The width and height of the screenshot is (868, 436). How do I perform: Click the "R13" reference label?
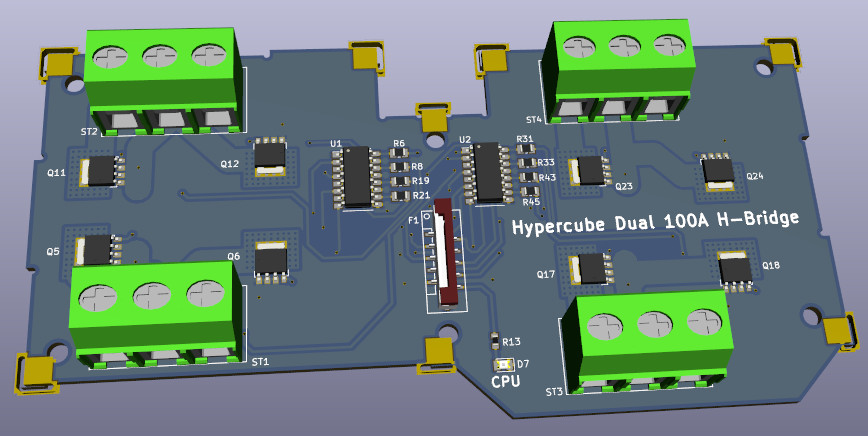coord(512,341)
